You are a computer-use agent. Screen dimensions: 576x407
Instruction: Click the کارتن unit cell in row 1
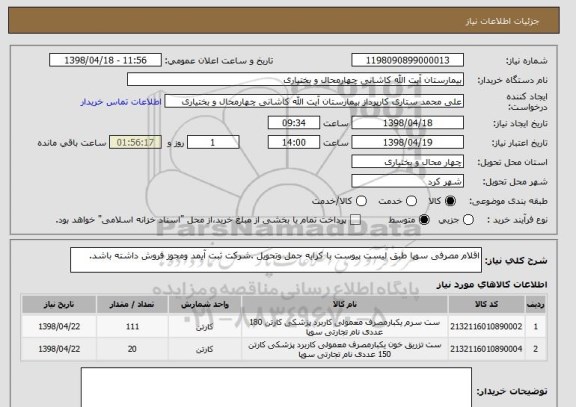click(205, 327)
